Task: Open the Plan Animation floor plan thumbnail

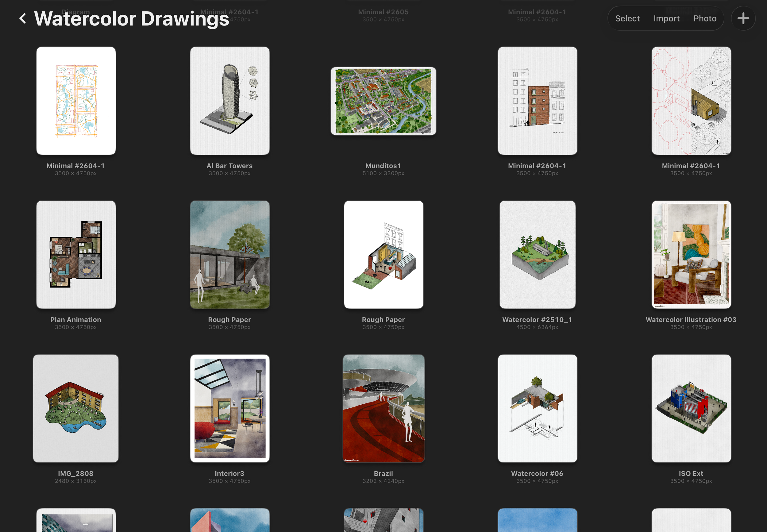Action: (x=76, y=254)
